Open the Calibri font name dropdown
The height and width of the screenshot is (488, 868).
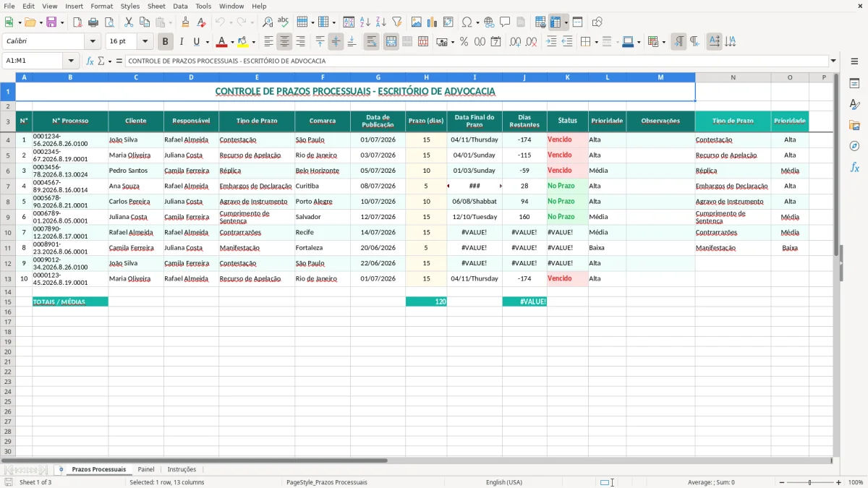[x=93, y=42]
